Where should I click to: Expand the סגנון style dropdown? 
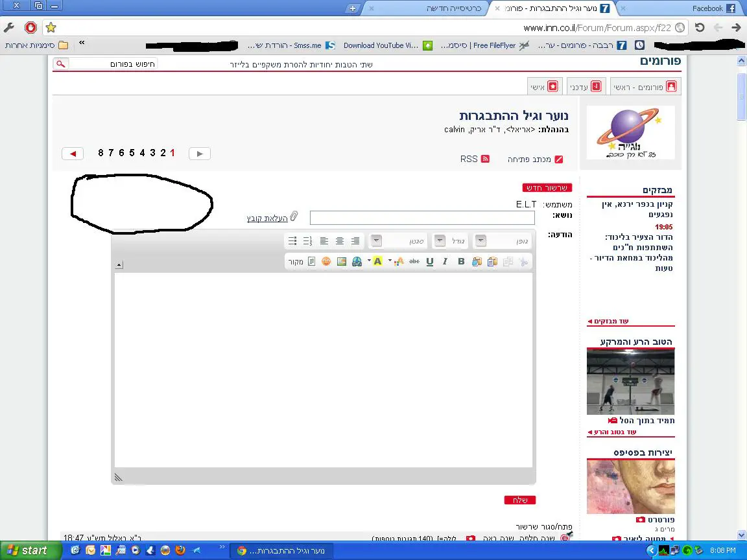(x=376, y=241)
